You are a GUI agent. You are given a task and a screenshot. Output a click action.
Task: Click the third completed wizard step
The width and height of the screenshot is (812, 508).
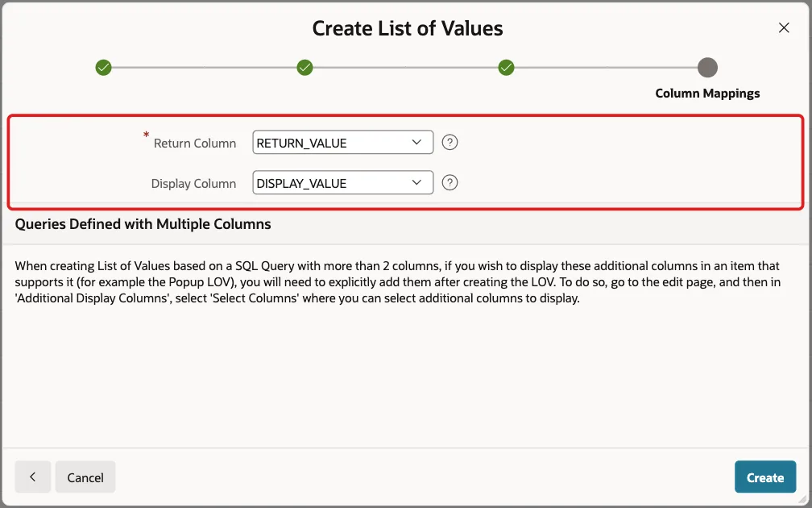click(x=506, y=68)
